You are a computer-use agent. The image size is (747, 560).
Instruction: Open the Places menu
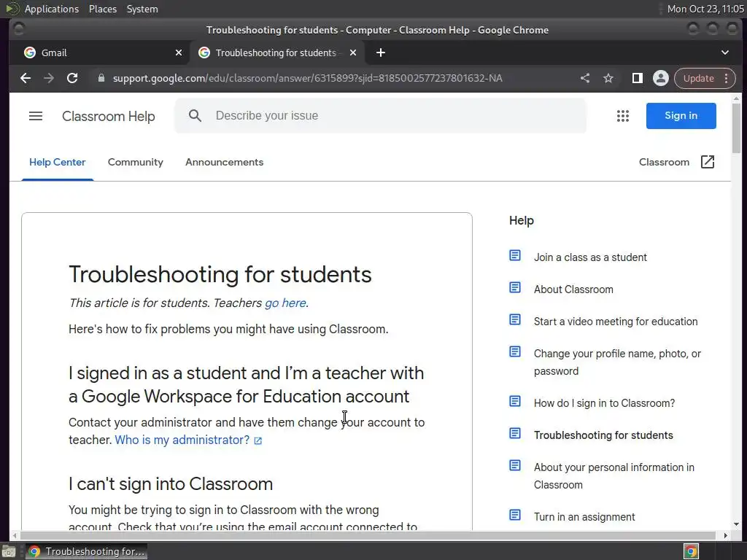[x=102, y=9]
